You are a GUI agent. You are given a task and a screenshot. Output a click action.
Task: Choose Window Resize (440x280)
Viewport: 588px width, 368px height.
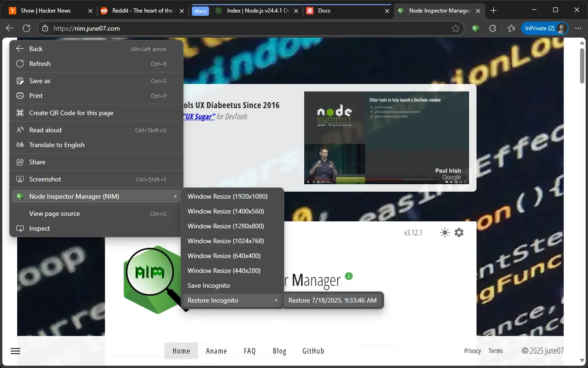(232, 271)
